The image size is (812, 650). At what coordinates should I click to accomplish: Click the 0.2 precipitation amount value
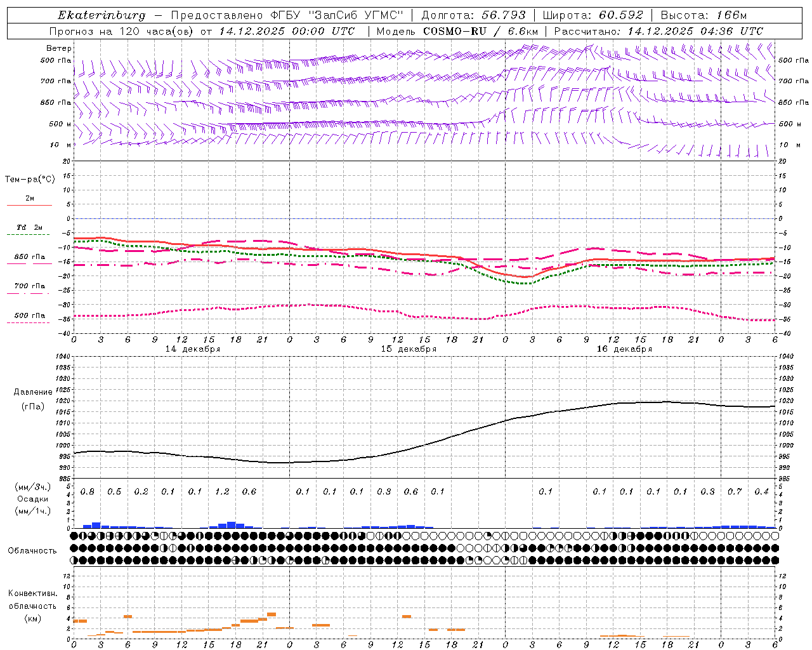(141, 492)
